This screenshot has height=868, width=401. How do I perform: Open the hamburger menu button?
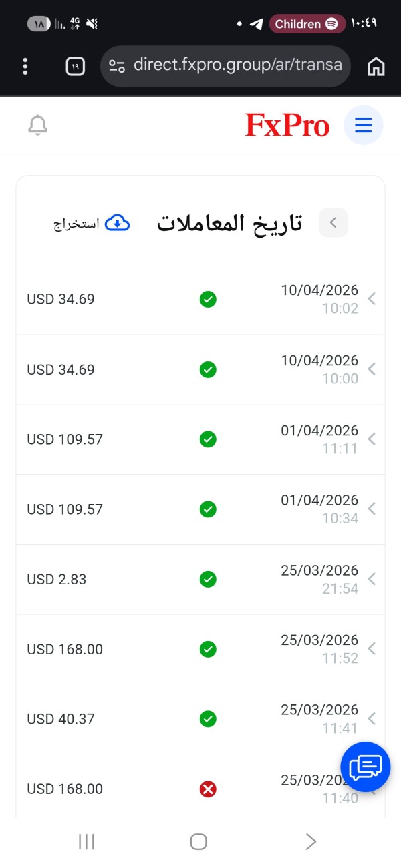coord(363,126)
